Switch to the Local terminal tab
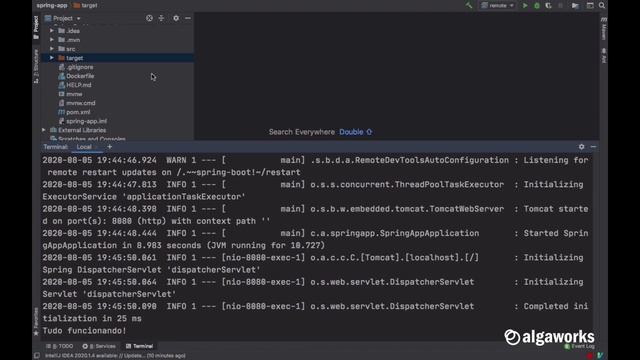This screenshot has width=640, height=360. 84,147
